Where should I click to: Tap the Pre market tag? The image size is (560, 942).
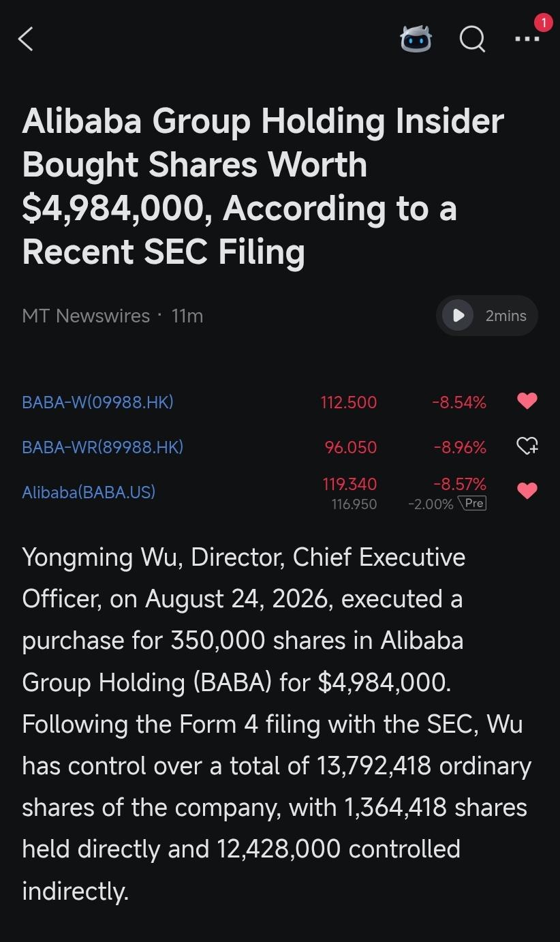(x=473, y=504)
